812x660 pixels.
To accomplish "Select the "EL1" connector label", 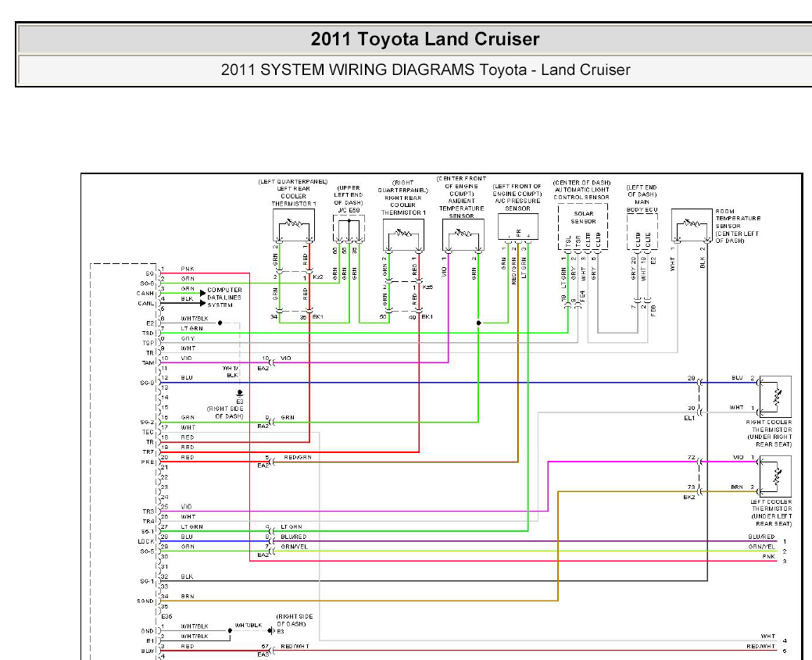I will pos(689,418).
